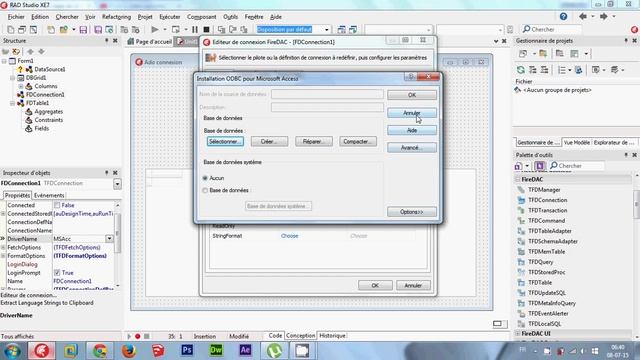640x360 pixels.
Task: Click OK in the FireDAC connection editor
Action: click(x=375, y=285)
